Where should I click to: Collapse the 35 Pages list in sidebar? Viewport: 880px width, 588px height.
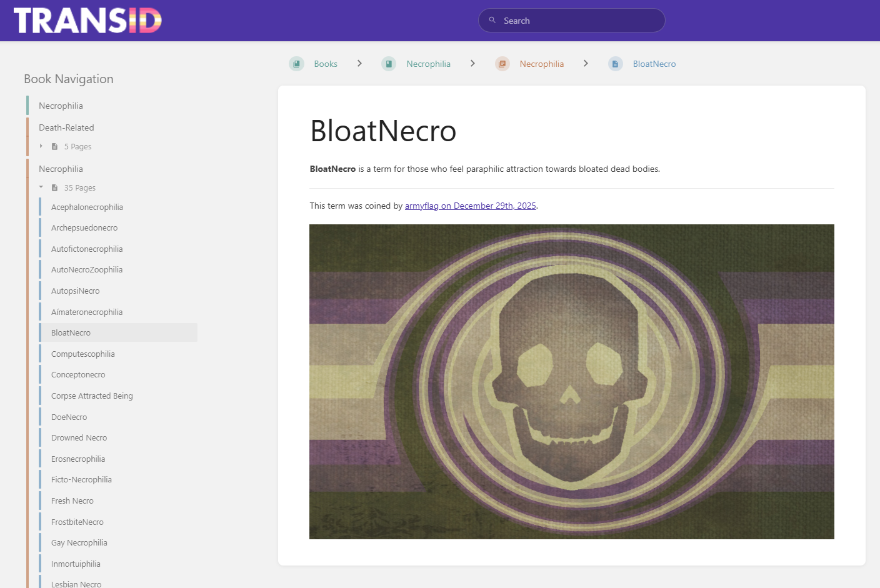(41, 187)
